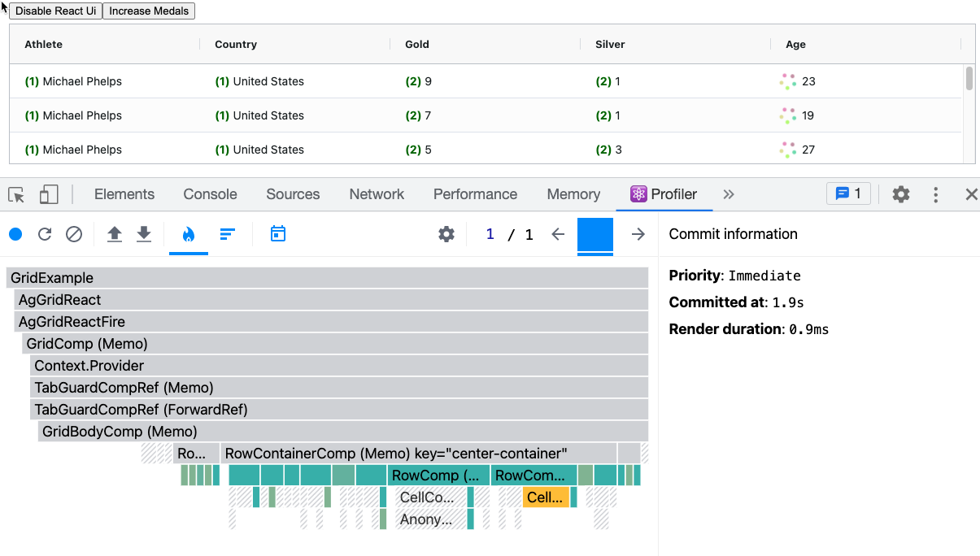Switch to the Ranked chart view
The height and width of the screenshot is (556, 980).
pyautogui.click(x=227, y=234)
